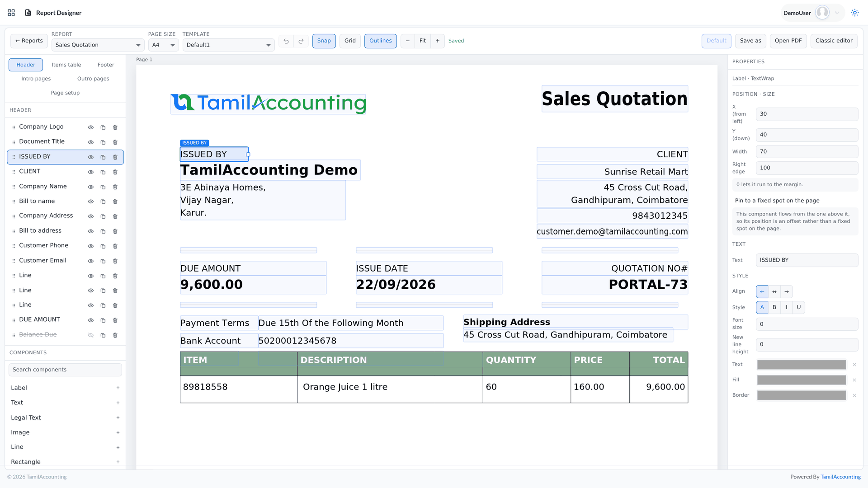Click the Search components field
868x488 pixels.
point(65,370)
